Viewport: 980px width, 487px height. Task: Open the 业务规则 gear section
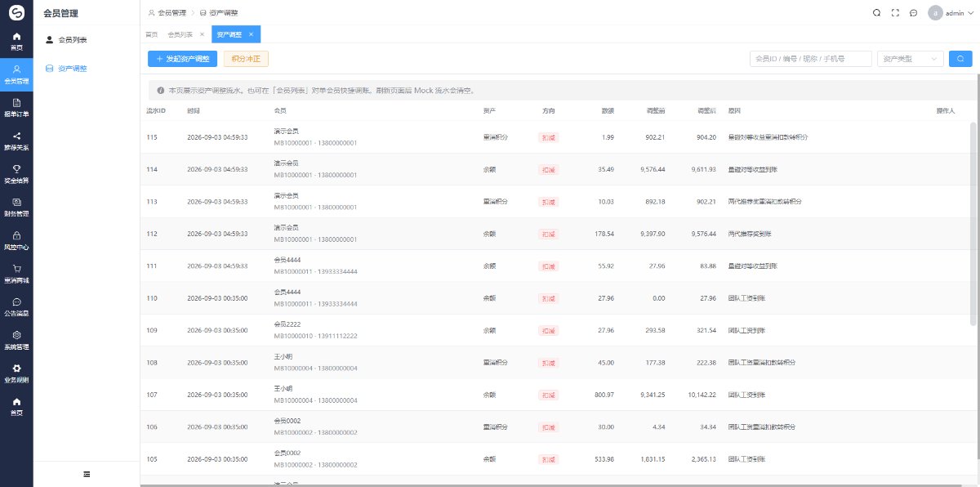(16, 373)
